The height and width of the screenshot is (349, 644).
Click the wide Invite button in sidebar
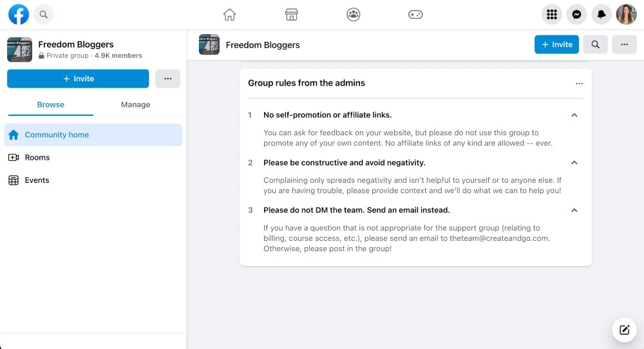point(78,79)
